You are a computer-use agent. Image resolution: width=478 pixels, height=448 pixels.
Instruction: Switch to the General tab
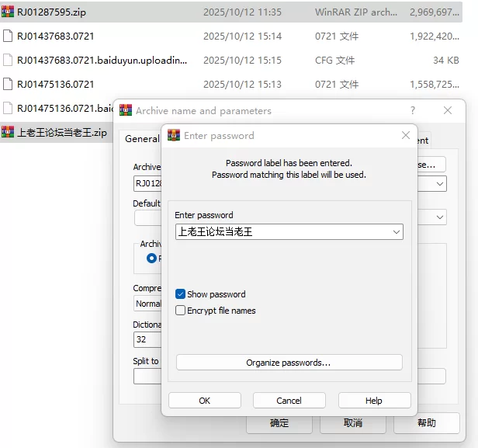point(142,140)
